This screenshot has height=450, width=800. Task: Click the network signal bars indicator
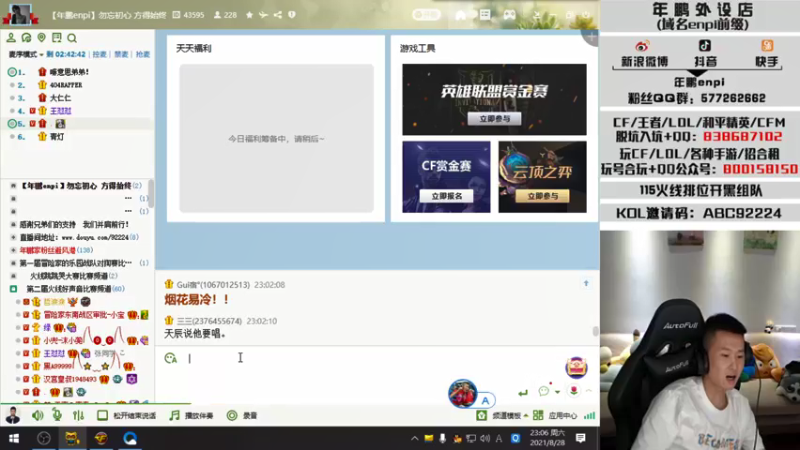(590, 416)
